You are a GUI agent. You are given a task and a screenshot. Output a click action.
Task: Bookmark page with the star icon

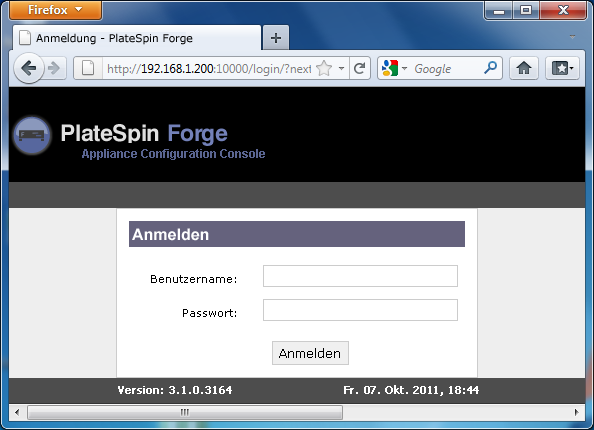point(324,69)
